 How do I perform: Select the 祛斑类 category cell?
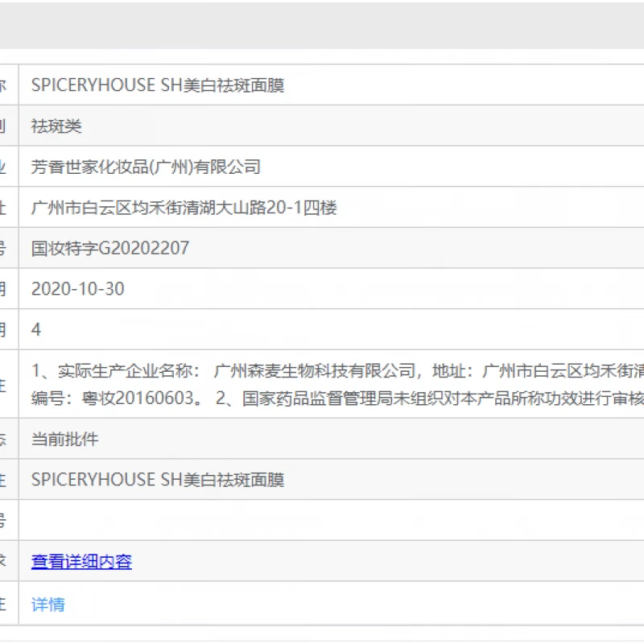pos(56,126)
